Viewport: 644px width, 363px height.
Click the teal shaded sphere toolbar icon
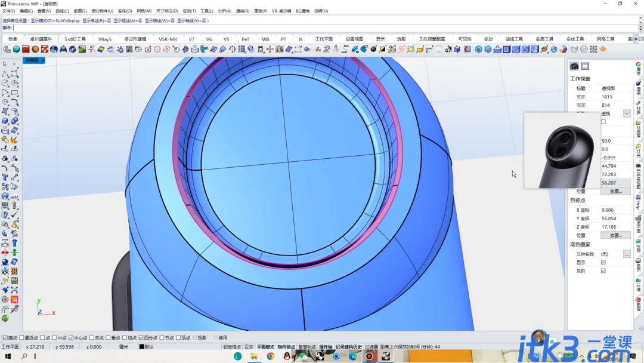point(17,50)
